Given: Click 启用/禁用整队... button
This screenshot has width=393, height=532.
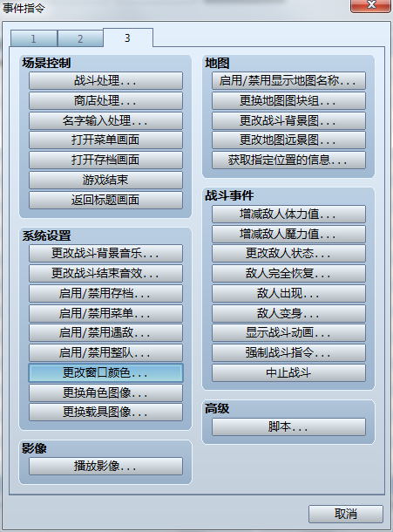Looking at the screenshot, I should [x=105, y=352].
